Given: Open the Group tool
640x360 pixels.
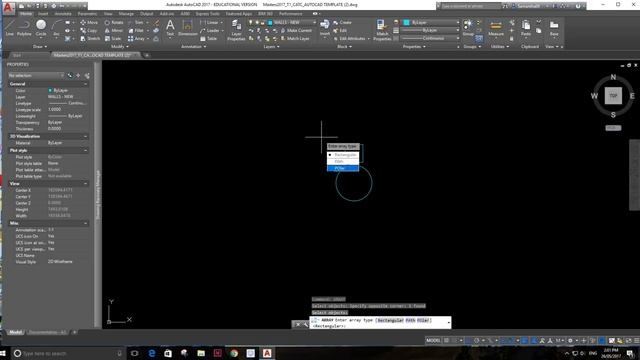Looking at the screenshot, I should 468,28.
